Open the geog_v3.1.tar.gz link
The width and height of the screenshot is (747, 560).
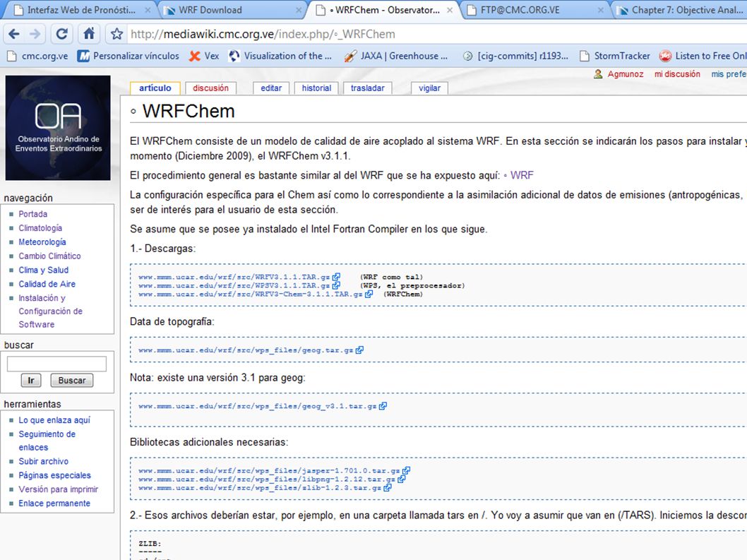point(263,406)
